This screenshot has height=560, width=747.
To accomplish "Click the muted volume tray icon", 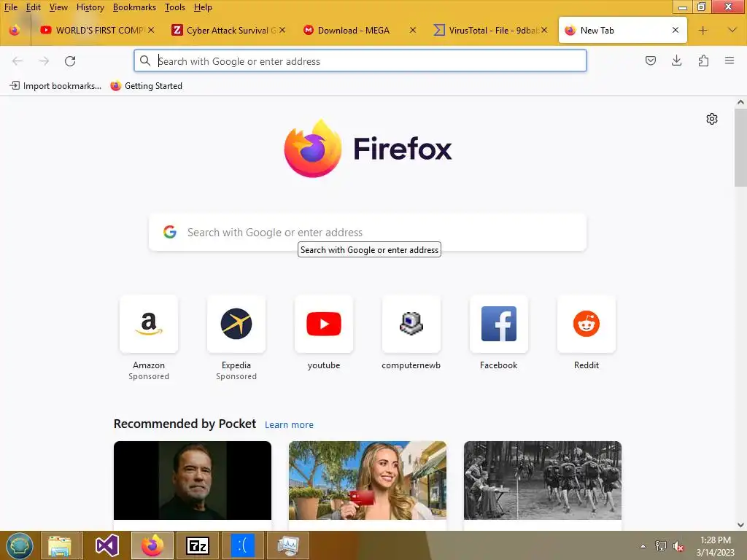I will coord(678,546).
